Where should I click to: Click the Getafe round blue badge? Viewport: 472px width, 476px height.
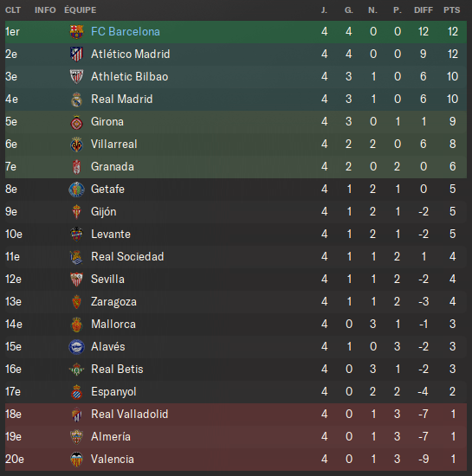pos(76,190)
